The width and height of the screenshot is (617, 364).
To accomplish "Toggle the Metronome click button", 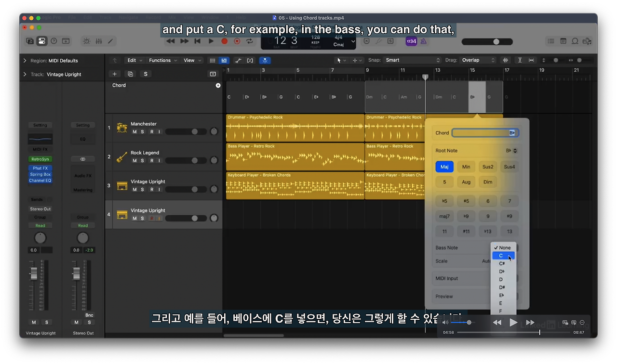I will click(423, 41).
